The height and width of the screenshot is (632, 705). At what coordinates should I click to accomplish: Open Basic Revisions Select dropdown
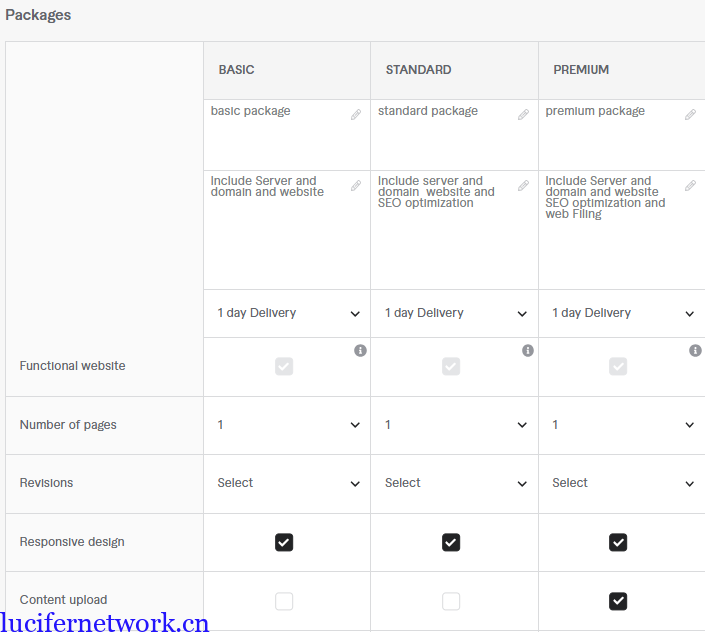(287, 483)
